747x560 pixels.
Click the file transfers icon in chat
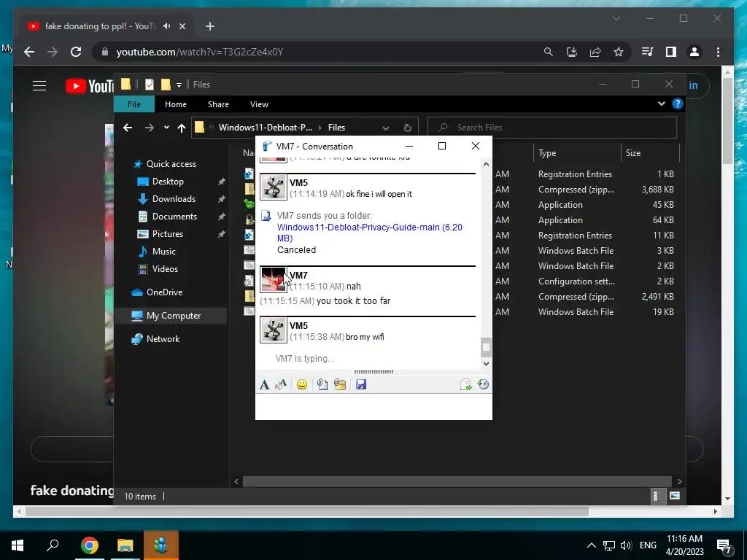pos(465,384)
